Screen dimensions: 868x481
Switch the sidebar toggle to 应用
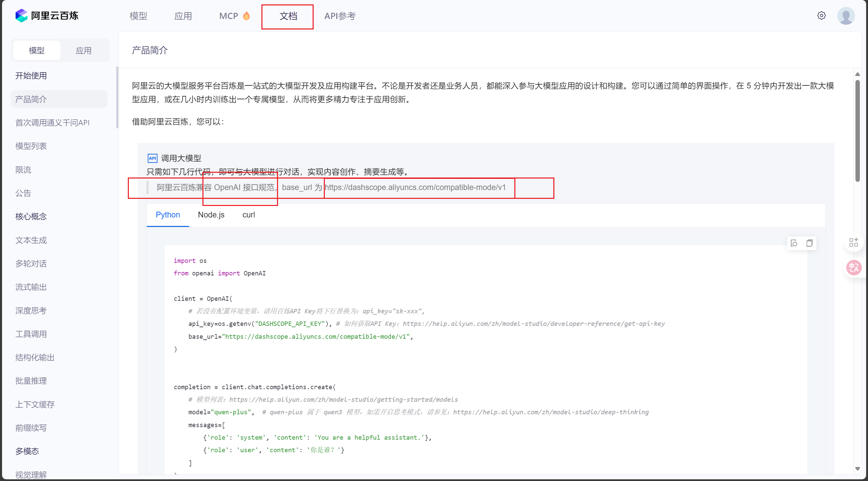[x=84, y=50]
